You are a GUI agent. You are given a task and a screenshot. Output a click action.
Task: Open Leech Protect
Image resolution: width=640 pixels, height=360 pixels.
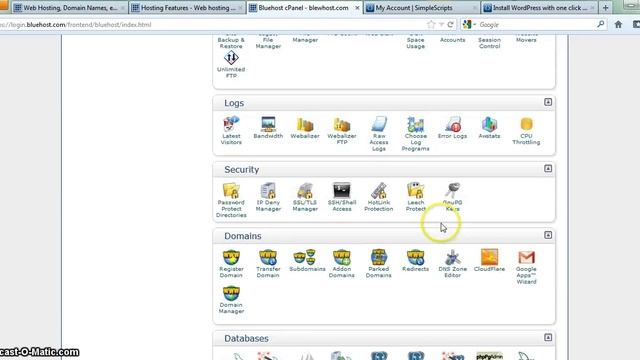[x=416, y=197]
